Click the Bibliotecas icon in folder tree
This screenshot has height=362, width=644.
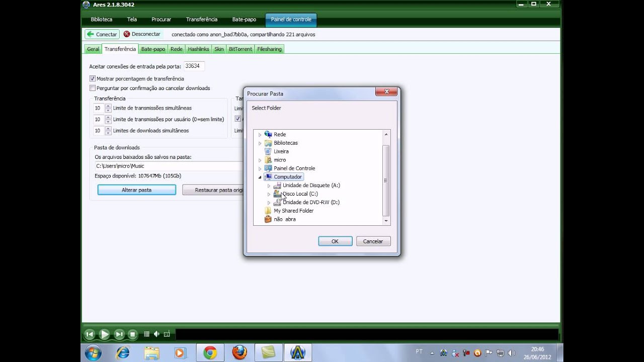[x=268, y=143]
